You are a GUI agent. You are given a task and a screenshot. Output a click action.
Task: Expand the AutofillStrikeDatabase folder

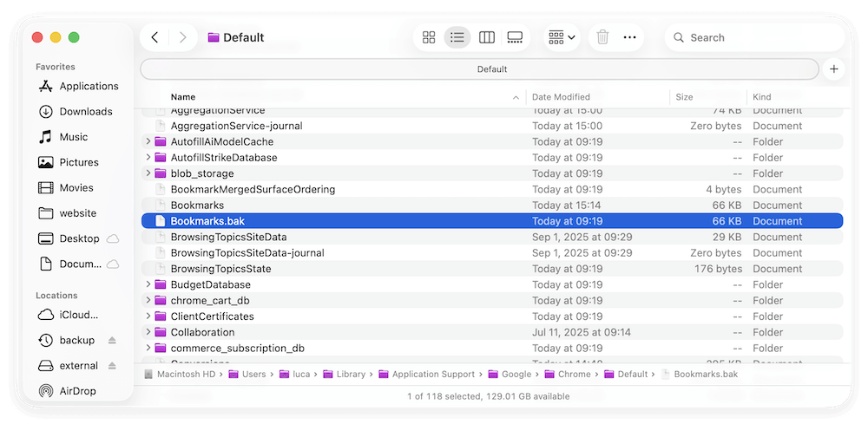point(148,158)
